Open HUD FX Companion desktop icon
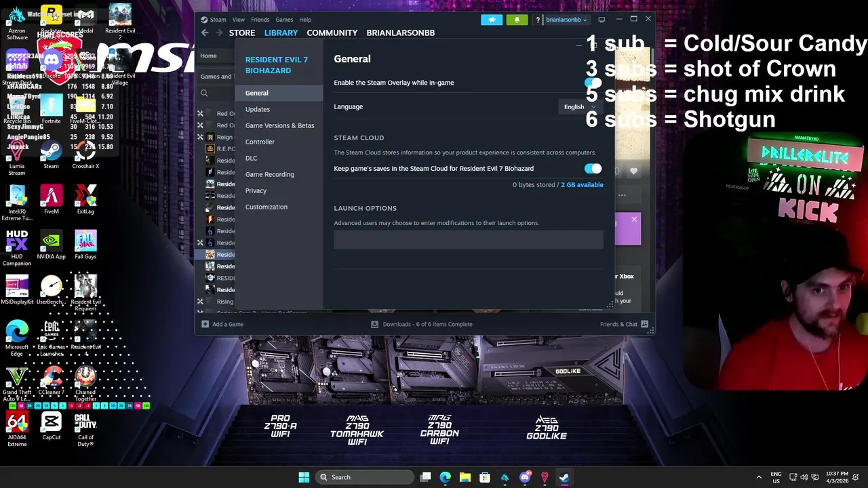This screenshot has width=868, height=488. click(16, 248)
